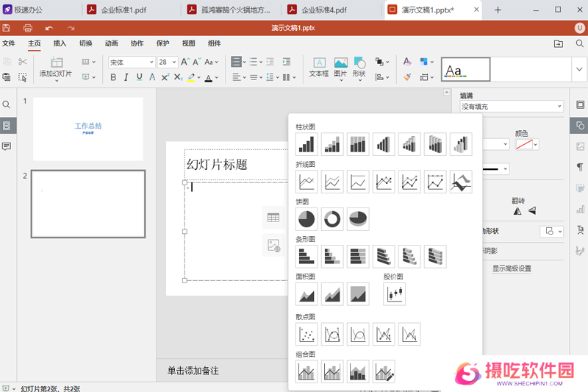Click the 添加幻灯片 button
This screenshot has width=588, height=392.
tap(56, 67)
